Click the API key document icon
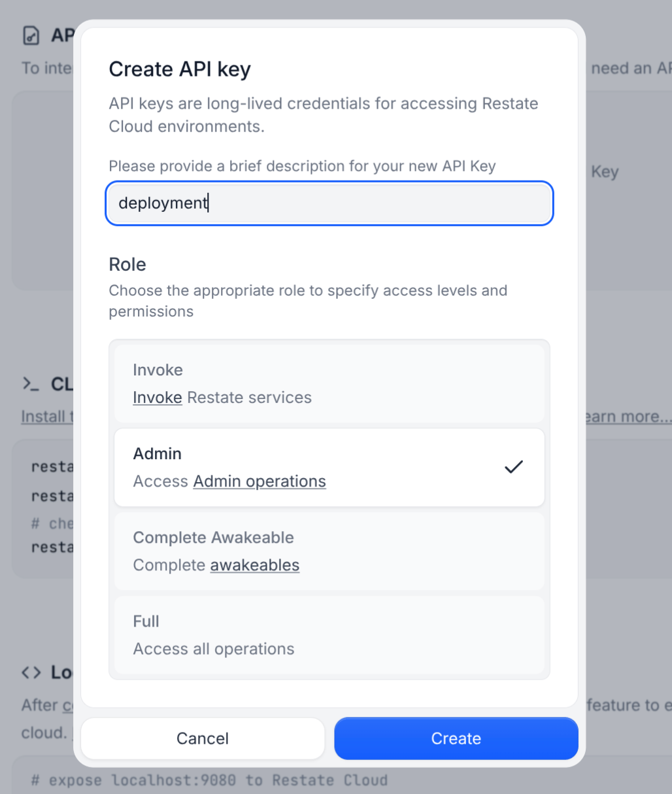Screen dimensions: 672x794 click(x=31, y=35)
